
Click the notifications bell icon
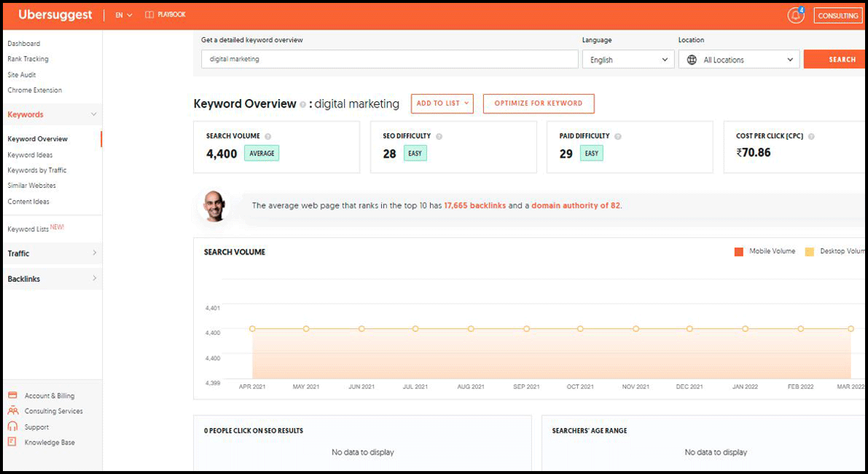[x=794, y=15]
